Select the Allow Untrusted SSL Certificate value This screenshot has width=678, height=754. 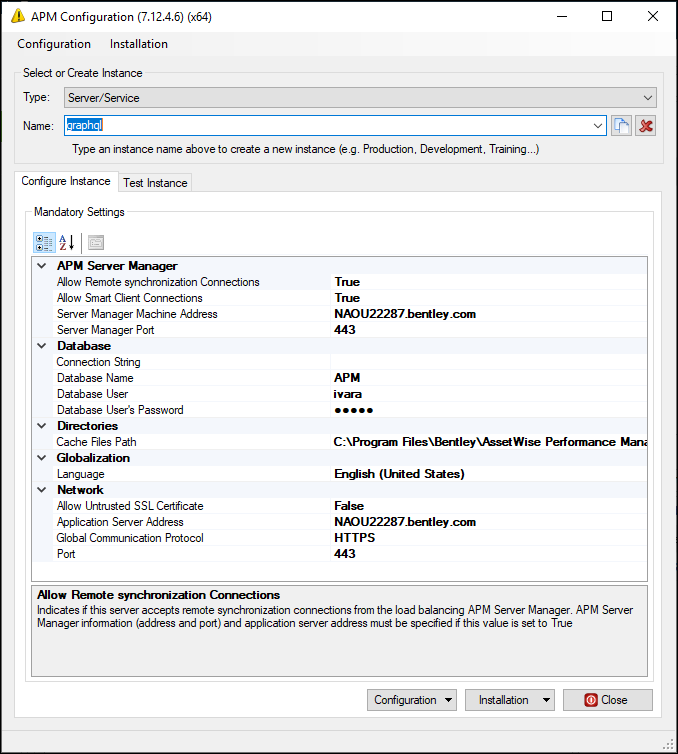click(x=488, y=506)
